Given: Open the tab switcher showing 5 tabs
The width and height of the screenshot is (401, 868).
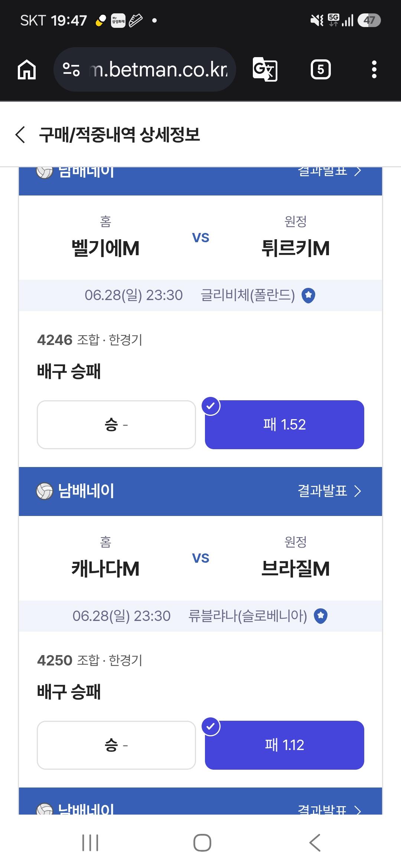Looking at the screenshot, I should (320, 69).
